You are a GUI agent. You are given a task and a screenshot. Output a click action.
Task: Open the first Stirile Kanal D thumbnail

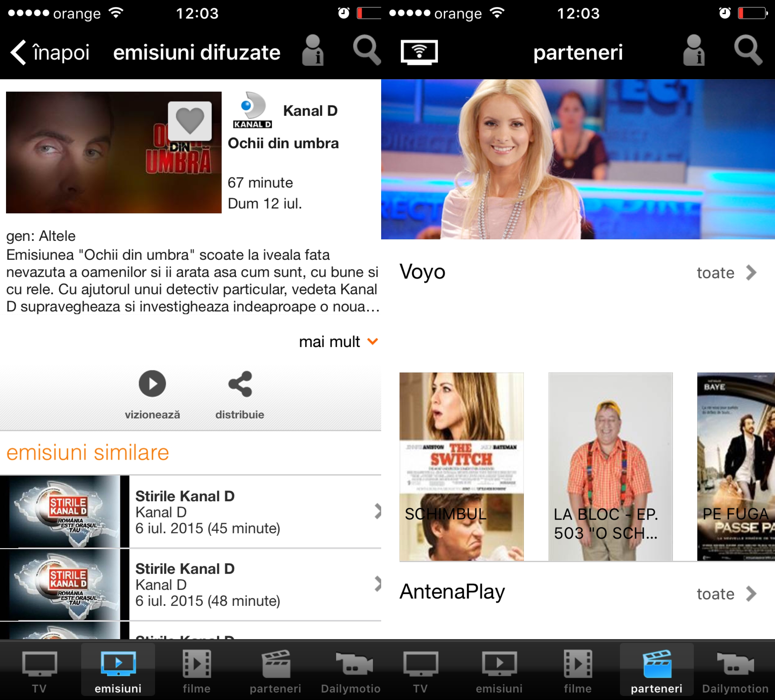[65, 512]
